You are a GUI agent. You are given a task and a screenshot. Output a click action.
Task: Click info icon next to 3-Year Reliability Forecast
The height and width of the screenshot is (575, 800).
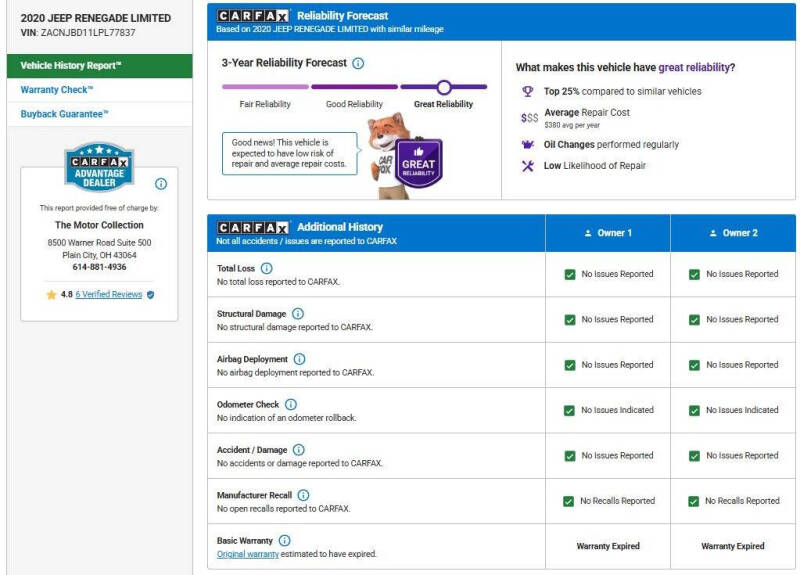[x=358, y=63]
